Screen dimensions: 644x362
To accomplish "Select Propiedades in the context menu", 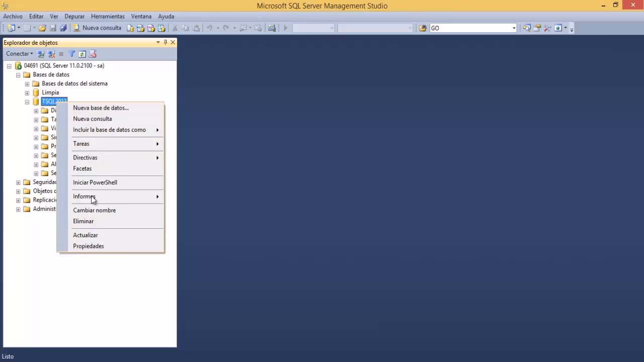I will 89,246.
